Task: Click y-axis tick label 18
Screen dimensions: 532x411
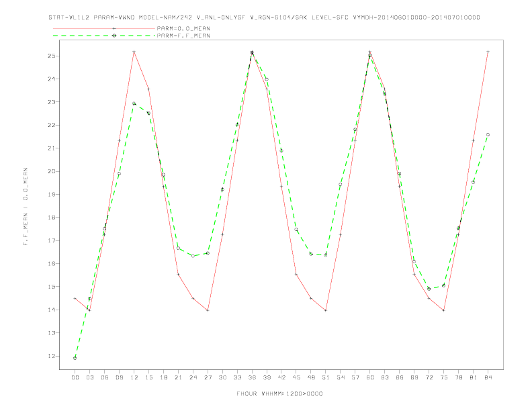Action: pos(51,218)
